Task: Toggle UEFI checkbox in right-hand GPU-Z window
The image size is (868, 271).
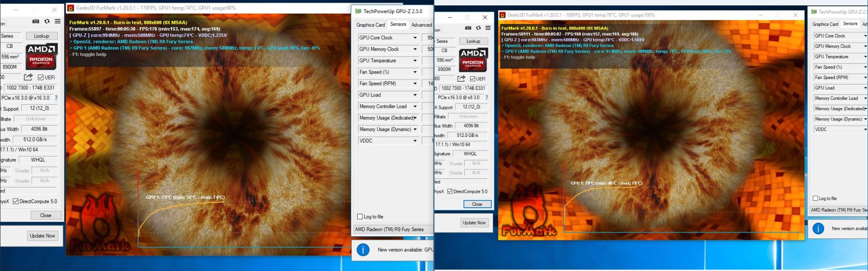Action: coord(472,79)
